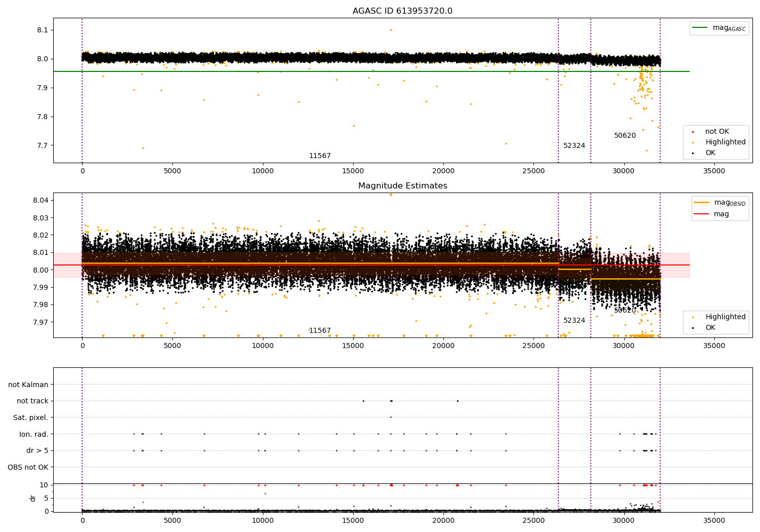Click the orange outlier point at magnitude 8.1
The image size is (760, 532).
tap(391, 30)
